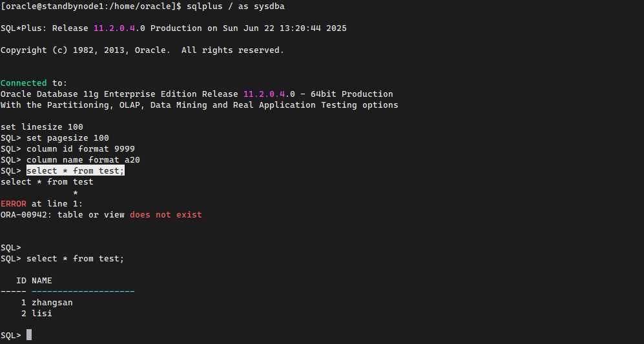Viewport: 644px width, 344px height.
Task: Click the green 'Connected' word
Action: [x=24, y=83]
